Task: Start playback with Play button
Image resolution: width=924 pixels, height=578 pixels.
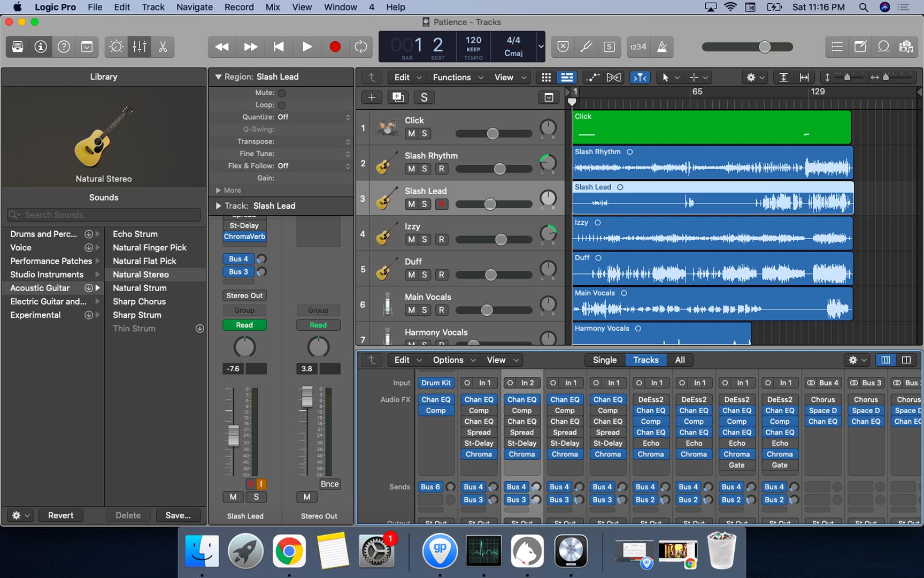Action: pos(307,47)
